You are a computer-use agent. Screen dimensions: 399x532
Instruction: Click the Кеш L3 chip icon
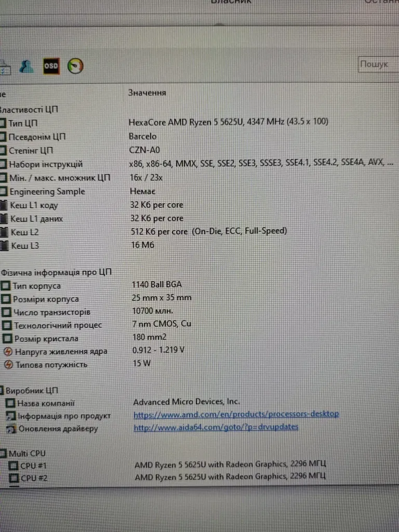(x=4, y=246)
